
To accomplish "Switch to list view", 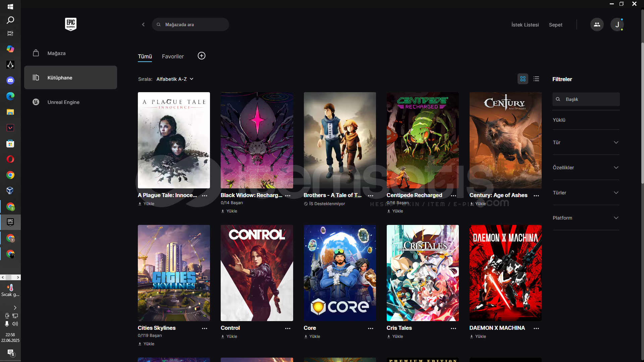I will click(x=536, y=79).
